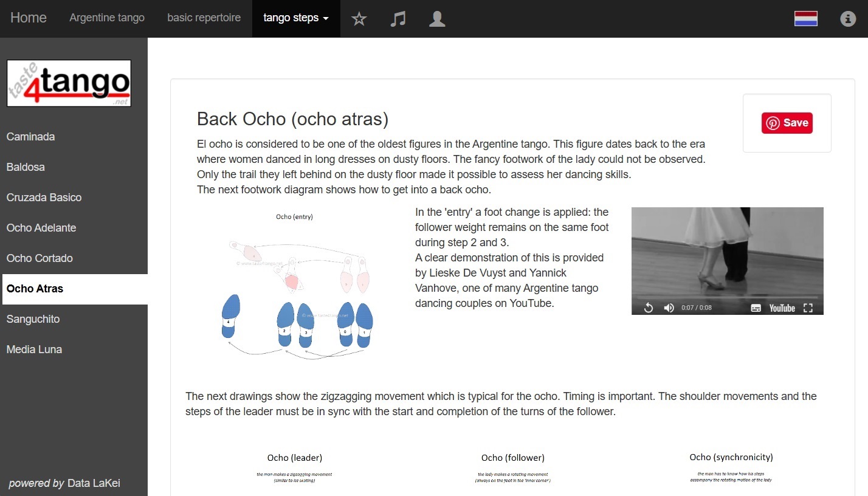Replay the video with the replay icon
868x496 pixels.
click(649, 308)
